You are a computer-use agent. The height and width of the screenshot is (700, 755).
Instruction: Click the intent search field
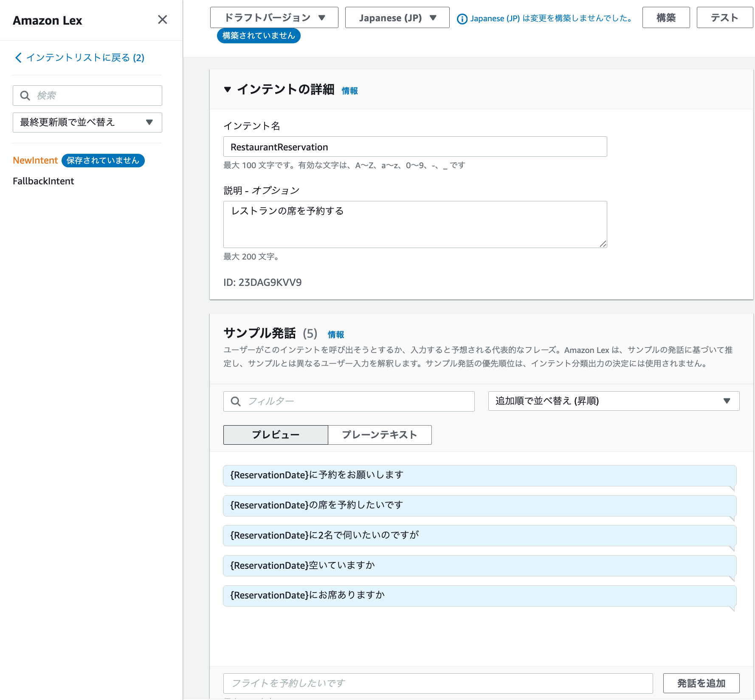click(87, 96)
